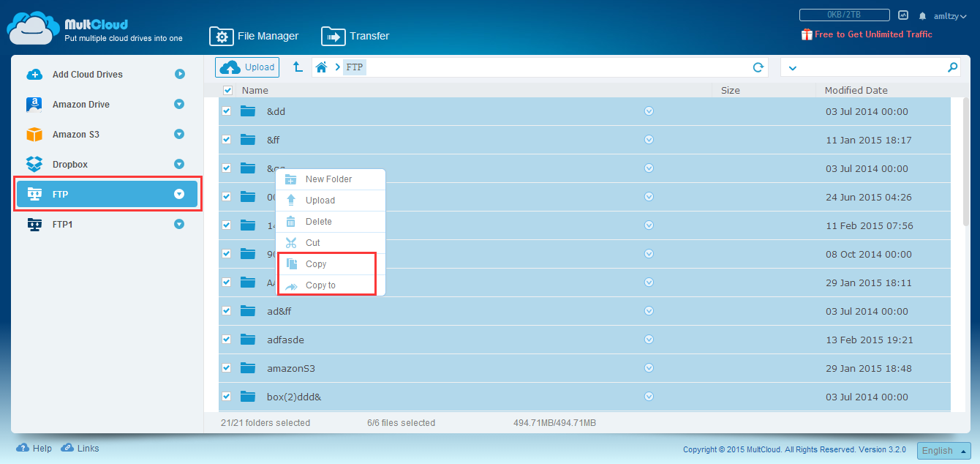
Task: Open traffic statistics icon
Action: pos(903,15)
